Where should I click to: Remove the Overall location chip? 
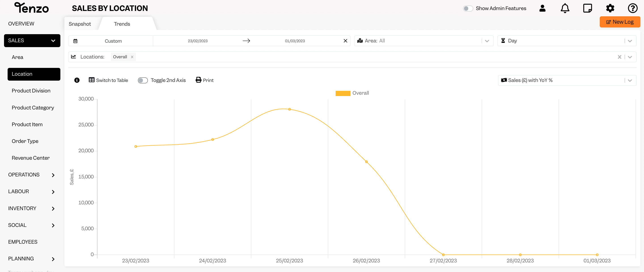132,57
